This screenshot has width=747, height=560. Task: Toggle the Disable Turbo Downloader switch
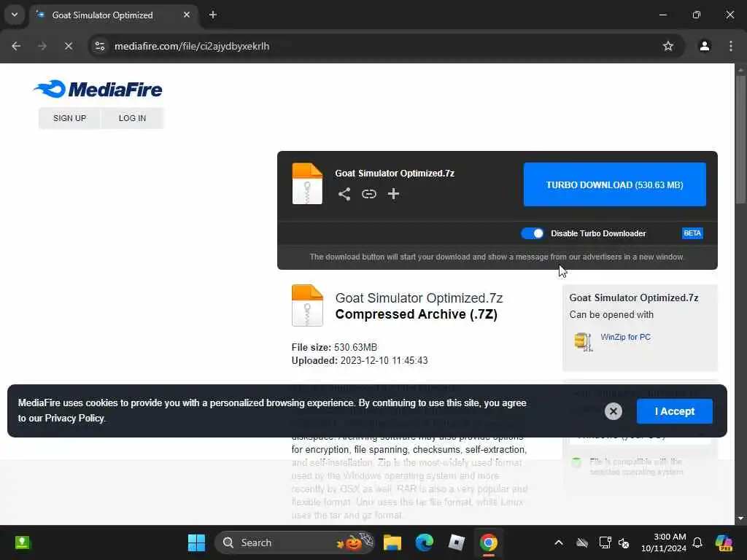532,233
